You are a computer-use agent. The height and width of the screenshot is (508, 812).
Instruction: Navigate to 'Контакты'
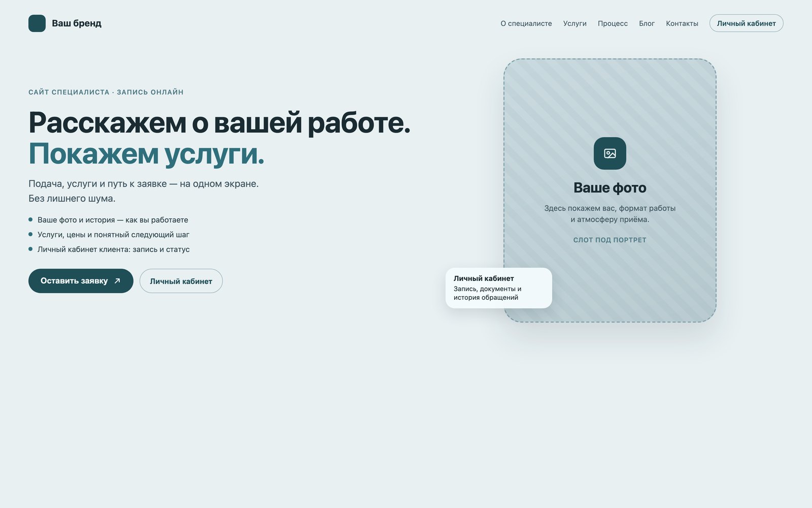pyautogui.click(x=682, y=23)
